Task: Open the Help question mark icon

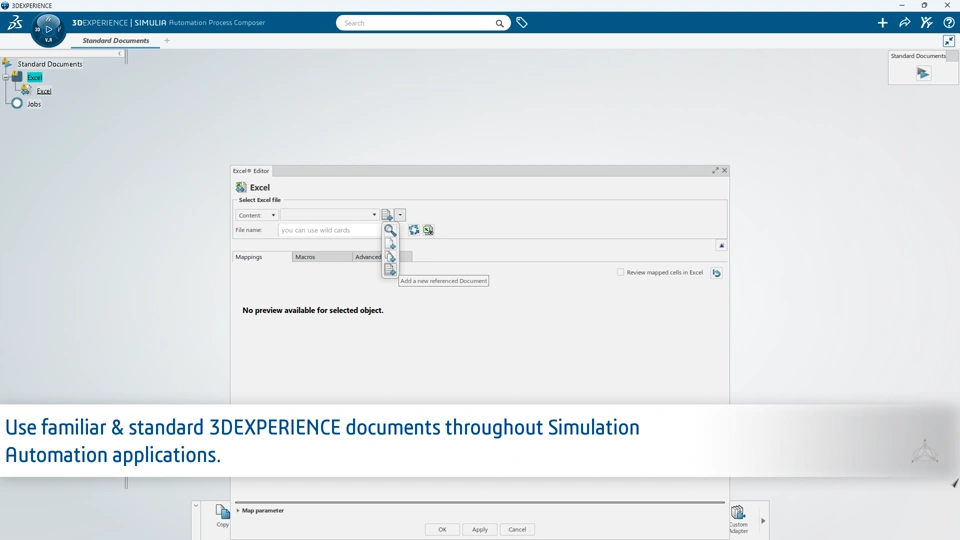Action: pyautogui.click(x=948, y=23)
